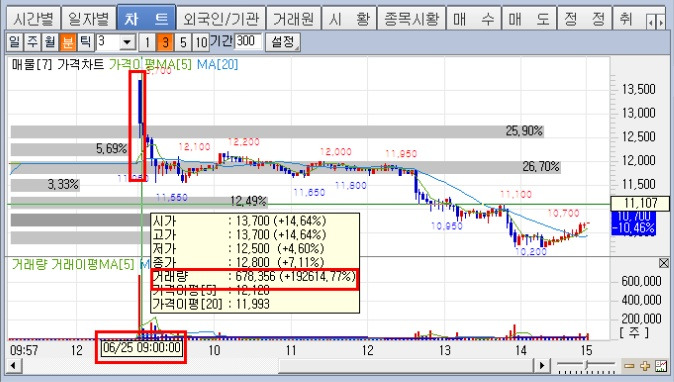Viewport: 674px width, 382px height.
Task: Choose the 1-minute interval button
Action: [x=147, y=42]
